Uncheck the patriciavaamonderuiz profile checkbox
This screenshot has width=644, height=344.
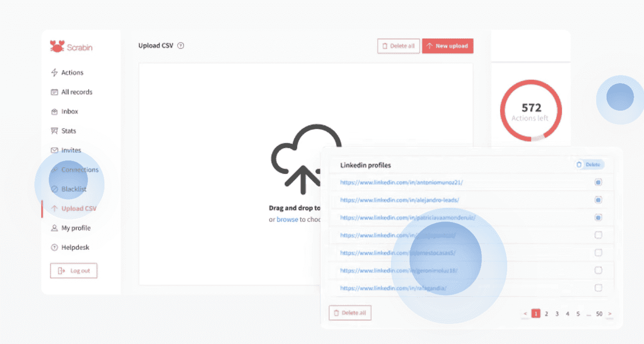[x=598, y=218]
